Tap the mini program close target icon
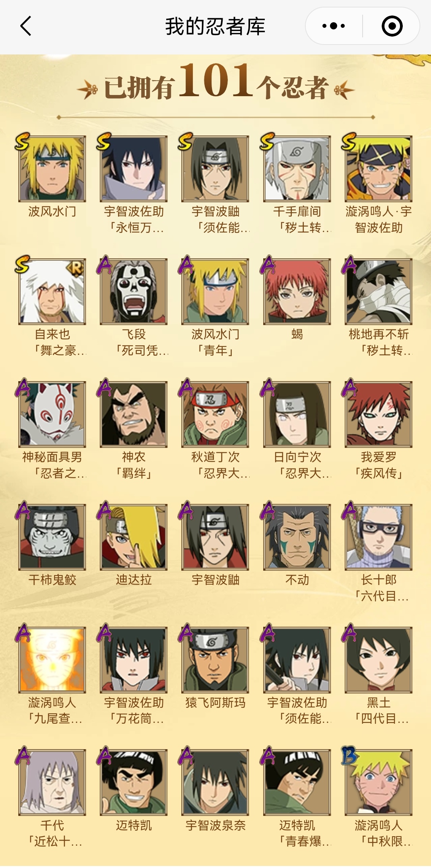The image size is (431, 868). 392,26
